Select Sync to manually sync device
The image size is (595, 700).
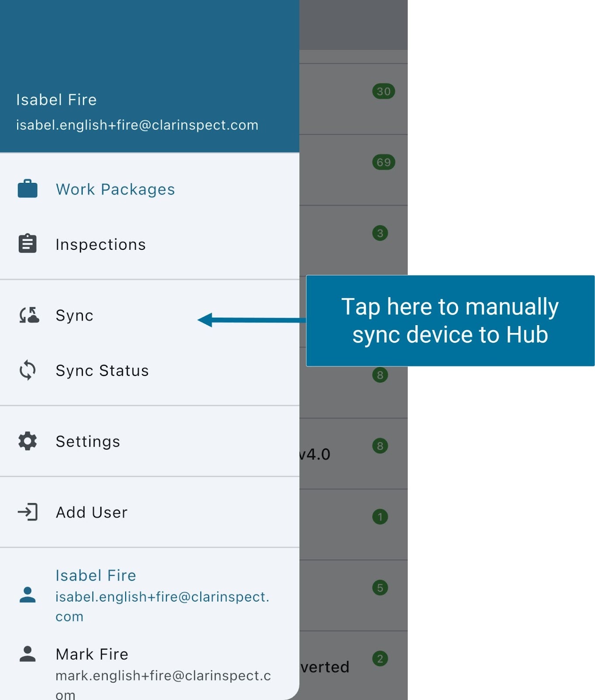75,315
